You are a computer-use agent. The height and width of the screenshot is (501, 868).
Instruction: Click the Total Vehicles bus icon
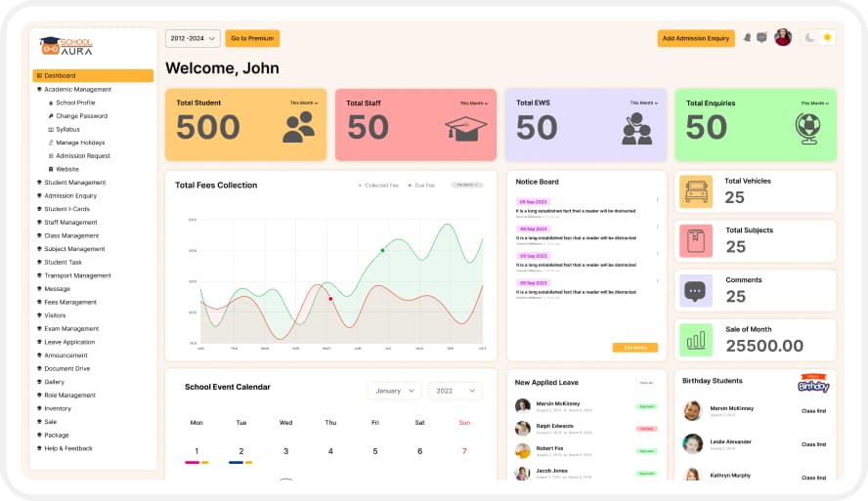click(x=696, y=191)
